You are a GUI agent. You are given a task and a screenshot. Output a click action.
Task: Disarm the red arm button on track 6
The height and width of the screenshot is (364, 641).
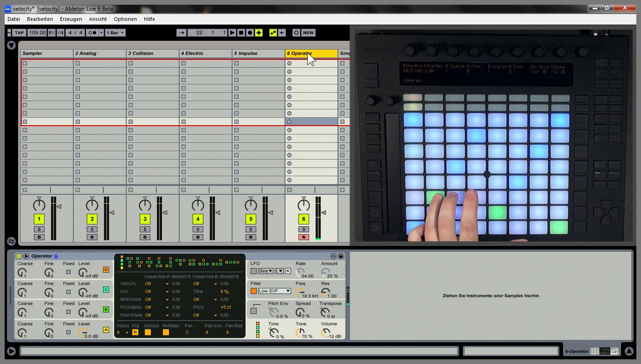304,237
